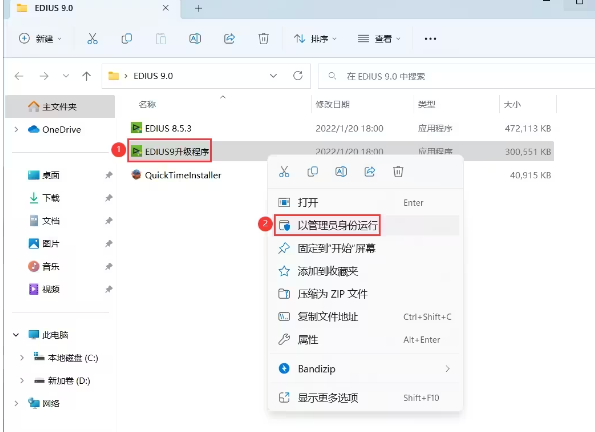The width and height of the screenshot is (595, 432).
Task: Click the Cut icon in the Explorer toolbar
Action: click(x=92, y=39)
